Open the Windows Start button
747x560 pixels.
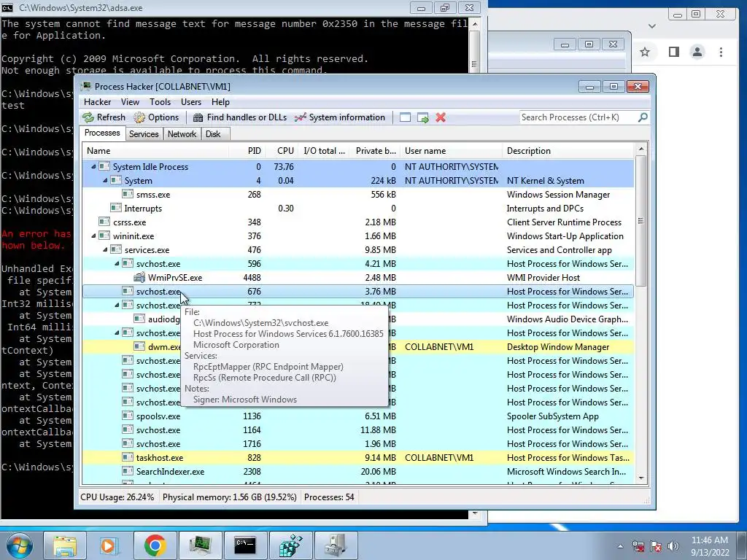coord(19,545)
